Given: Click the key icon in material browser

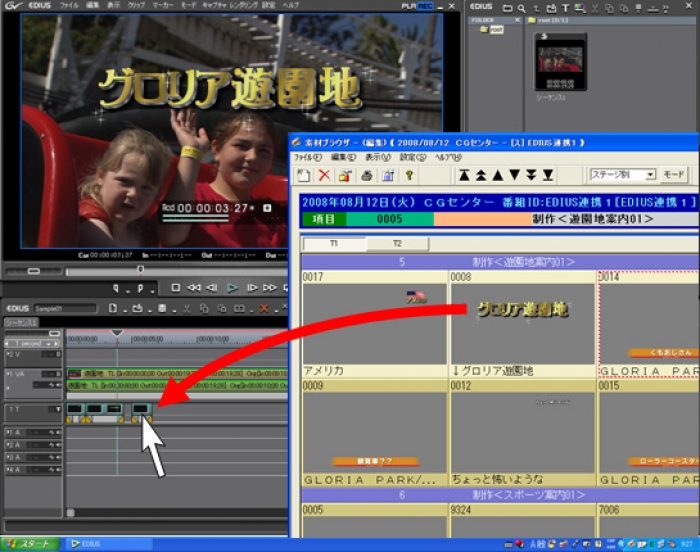Looking at the screenshot, I should pyautogui.click(x=409, y=175).
